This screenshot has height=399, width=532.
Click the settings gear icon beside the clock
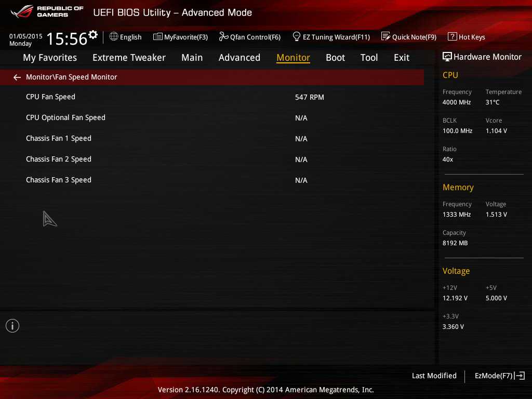click(x=93, y=35)
